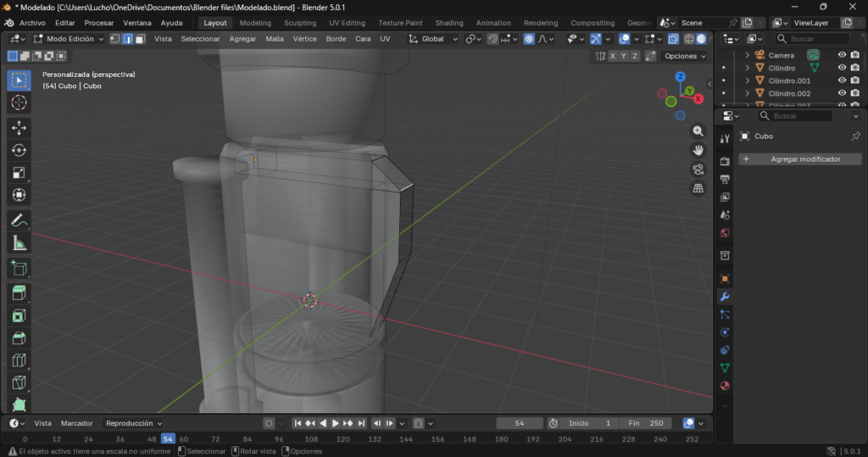Switch to face select mode
Image resolution: width=868 pixels, height=457 pixels.
tap(140, 39)
